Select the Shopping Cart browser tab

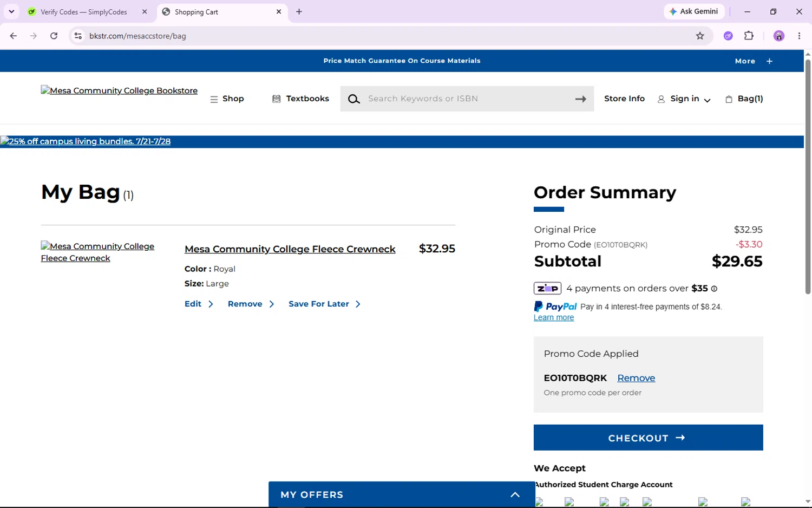(x=223, y=11)
